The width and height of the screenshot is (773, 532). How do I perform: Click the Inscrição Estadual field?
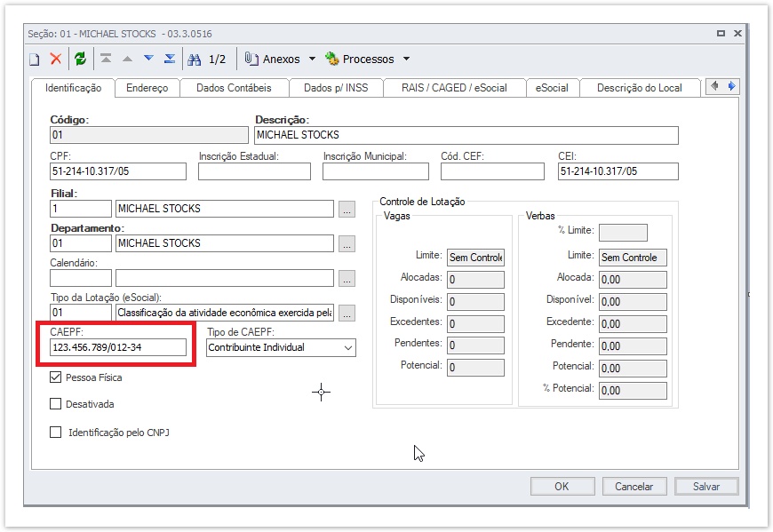(x=254, y=171)
